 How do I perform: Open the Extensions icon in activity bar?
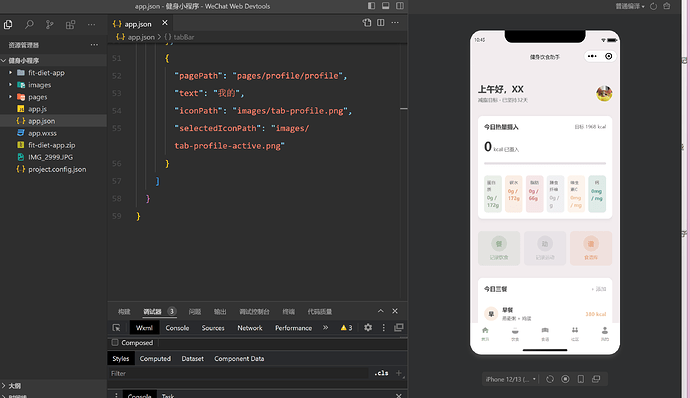point(70,25)
